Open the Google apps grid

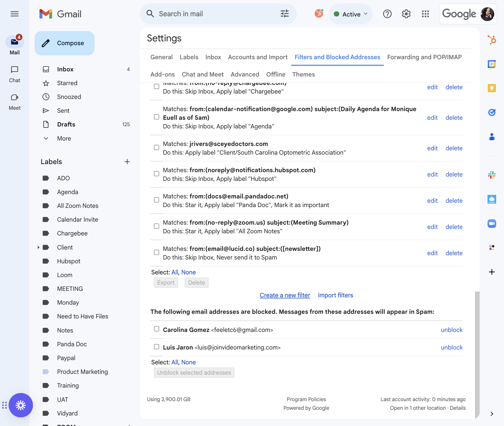coord(425,14)
